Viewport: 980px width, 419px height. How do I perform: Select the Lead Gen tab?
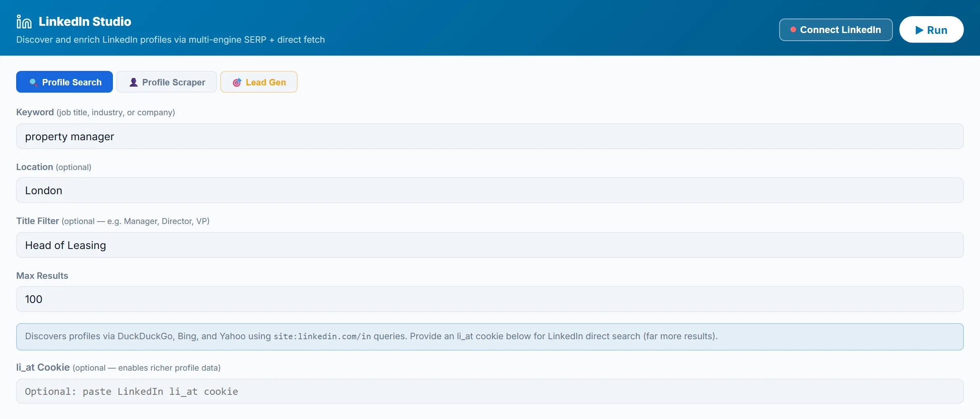pyautogui.click(x=259, y=82)
